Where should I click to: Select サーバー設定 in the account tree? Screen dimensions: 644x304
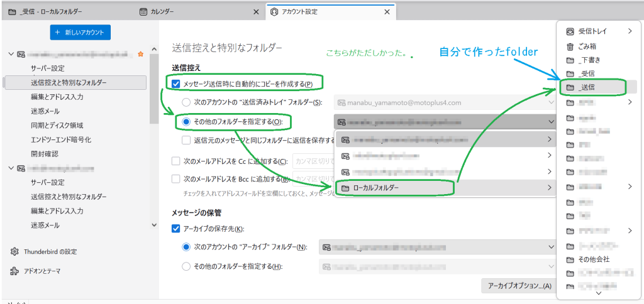pyautogui.click(x=48, y=68)
